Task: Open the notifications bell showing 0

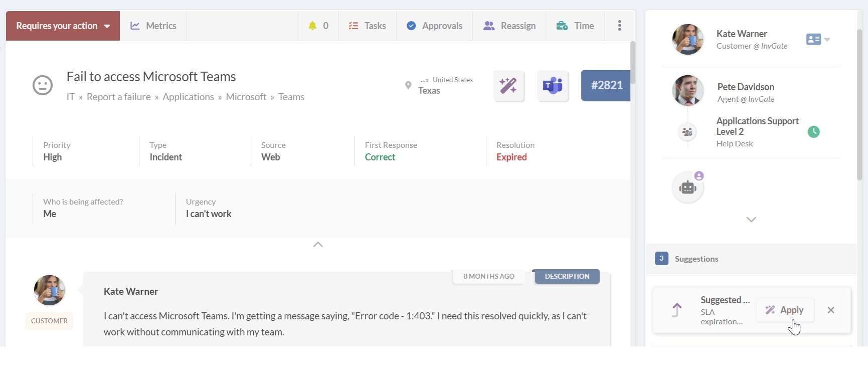Action: [x=318, y=26]
